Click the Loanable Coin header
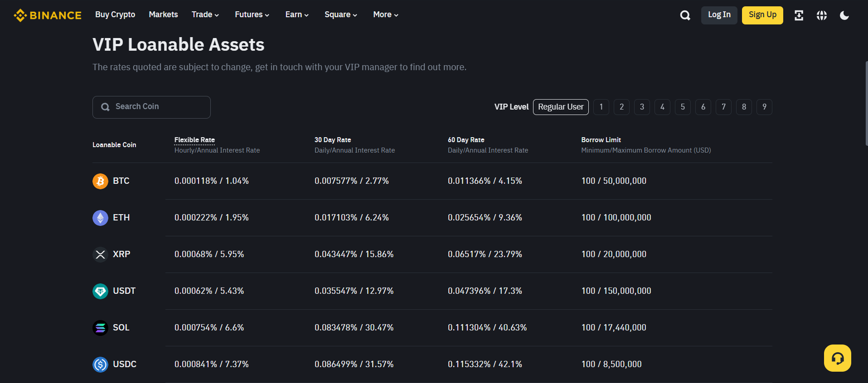This screenshot has width=868, height=383. click(x=114, y=145)
